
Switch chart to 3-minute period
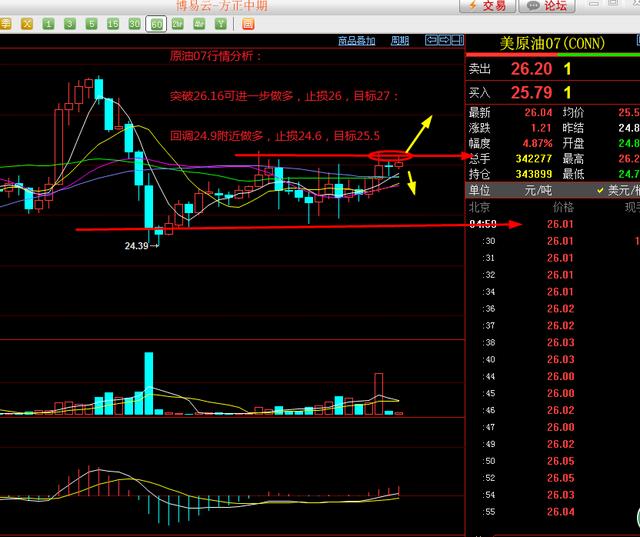click(x=70, y=24)
